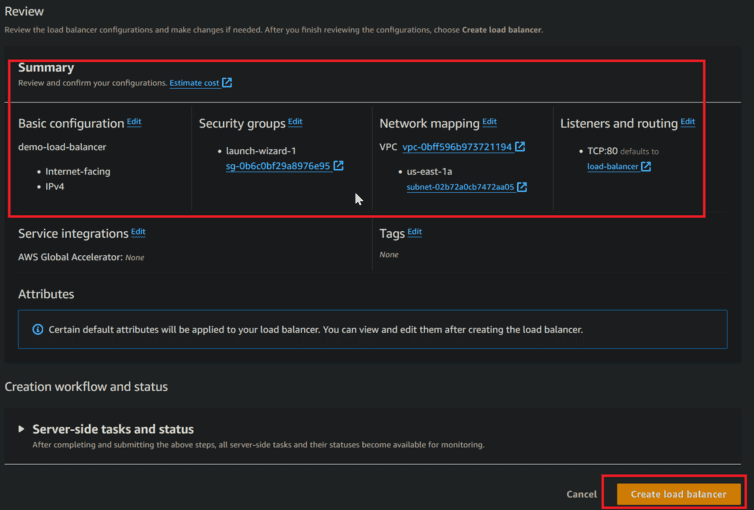Click the Create load balancer button
The image size is (754, 510).
[679, 494]
